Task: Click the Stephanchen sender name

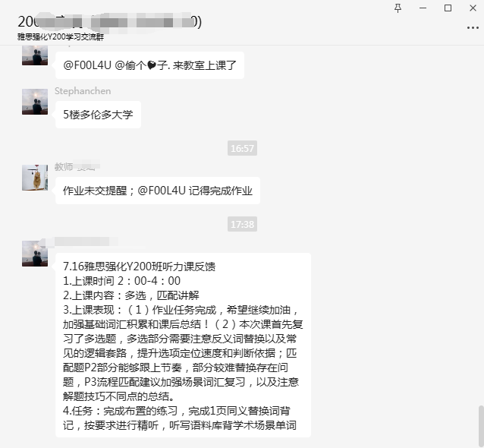Action: [x=83, y=91]
